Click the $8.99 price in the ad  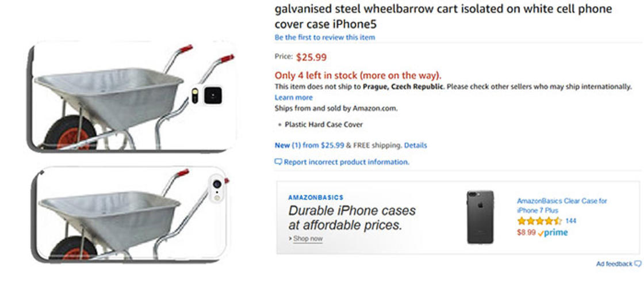point(526,233)
